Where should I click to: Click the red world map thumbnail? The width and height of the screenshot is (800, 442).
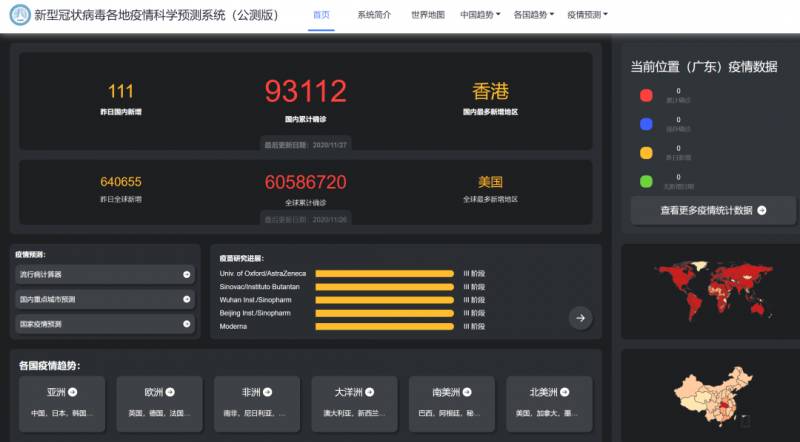point(710,290)
